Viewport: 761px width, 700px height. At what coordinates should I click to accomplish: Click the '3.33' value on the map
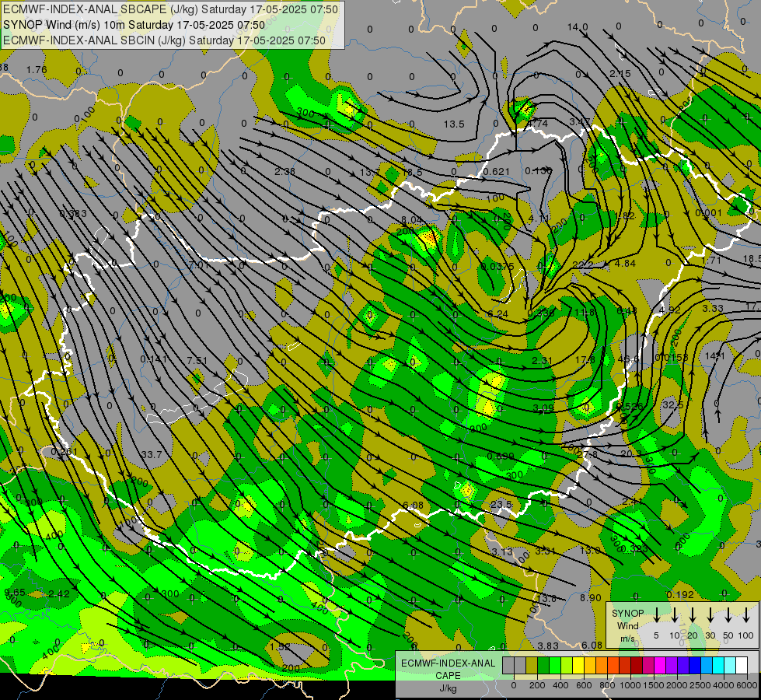(713, 309)
